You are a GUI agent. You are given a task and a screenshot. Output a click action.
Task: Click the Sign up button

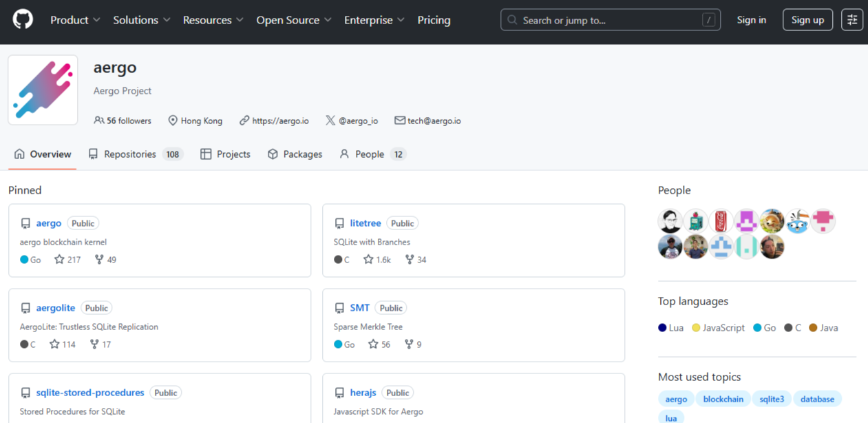coord(808,20)
